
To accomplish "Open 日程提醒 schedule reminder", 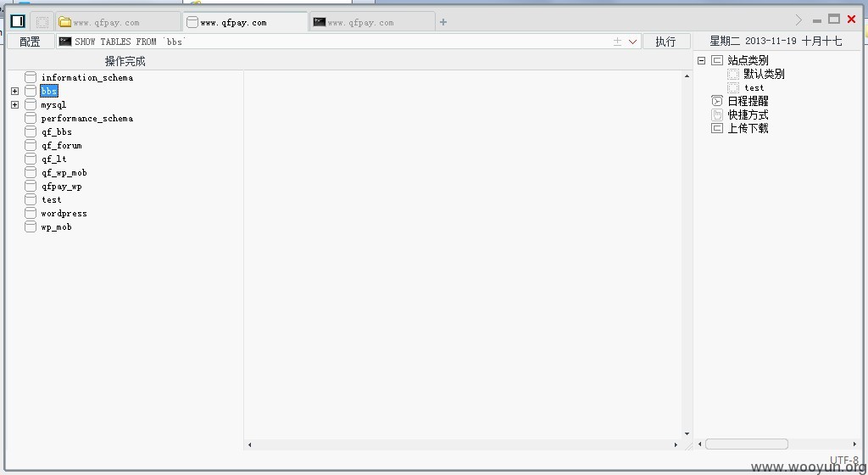I will pyautogui.click(x=748, y=101).
